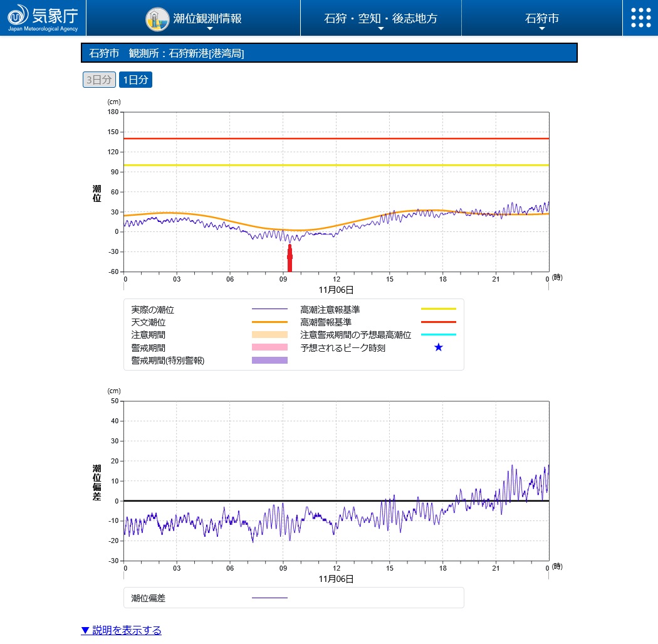Image resolution: width=658 pixels, height=644 pixels.
Task: Open the 石狩・空知・後志地方 region dropdown
Action: pos(380,19)
